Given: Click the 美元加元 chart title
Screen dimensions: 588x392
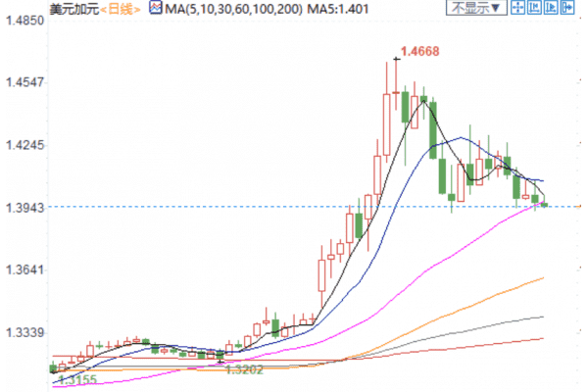Looking at the screenshot, I should (x=75, y=9).
